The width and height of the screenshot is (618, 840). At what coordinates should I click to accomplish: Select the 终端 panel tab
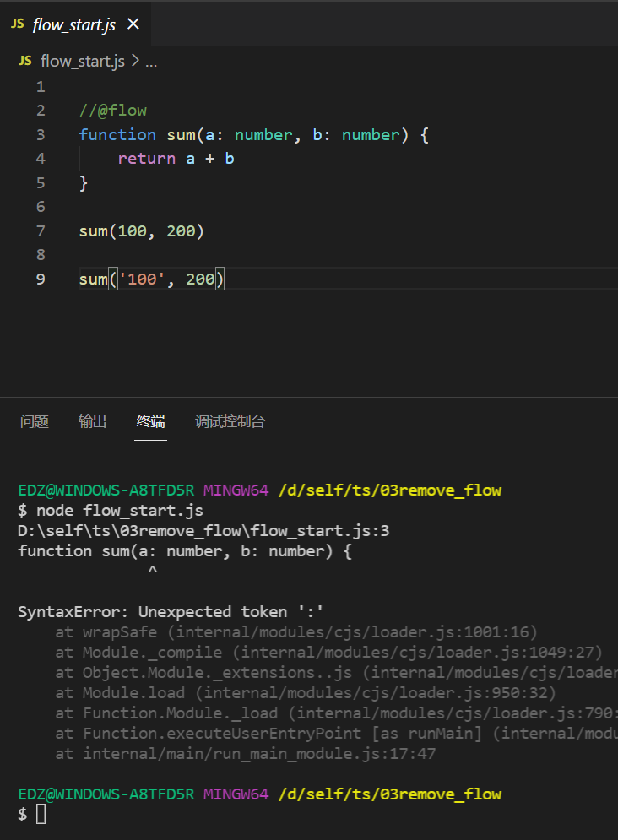[150, 421]
